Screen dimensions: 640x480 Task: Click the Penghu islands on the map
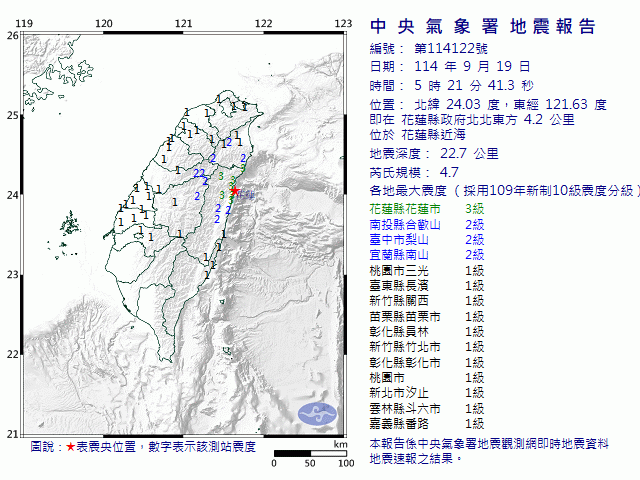pyautogui.click(x=68, y=222)
